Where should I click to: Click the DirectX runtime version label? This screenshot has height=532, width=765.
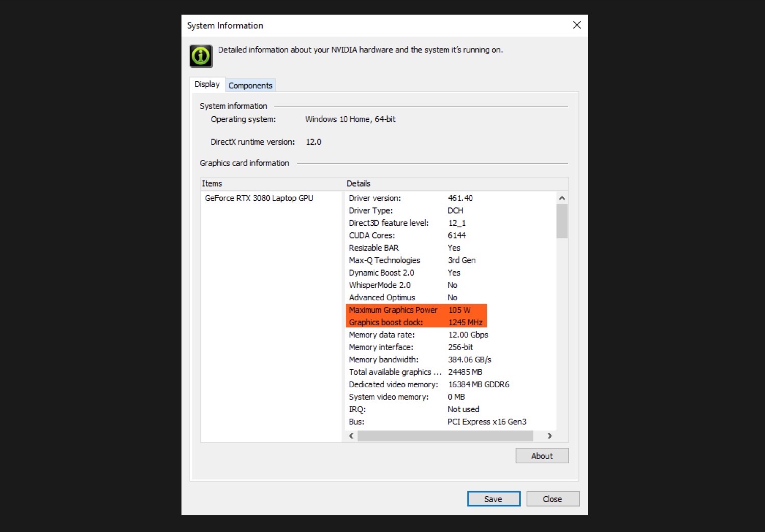(x=253, y=142)
